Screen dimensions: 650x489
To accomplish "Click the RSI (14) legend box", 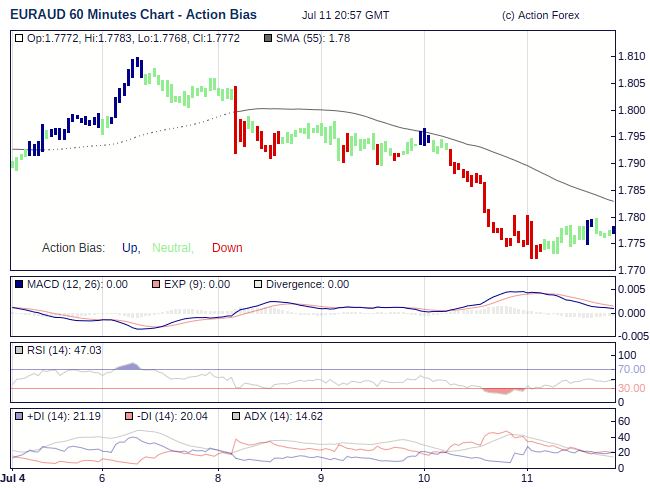I will (x=20, y=350).
